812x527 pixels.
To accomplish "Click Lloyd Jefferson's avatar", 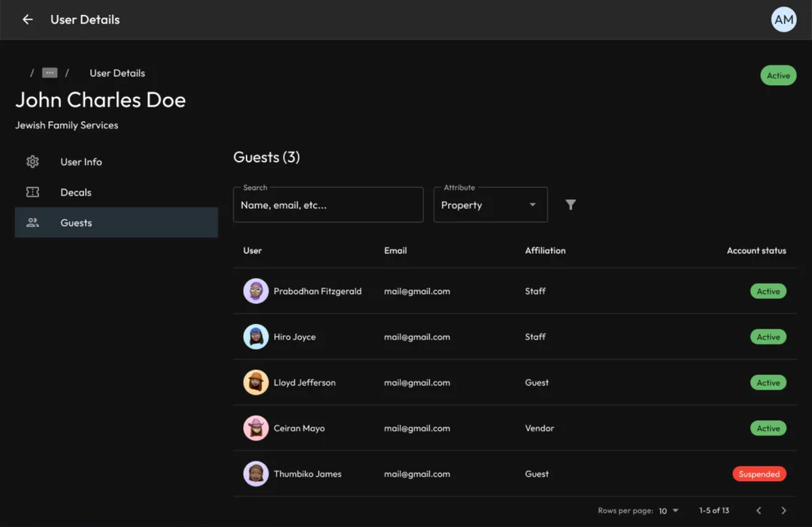I will point(256,383).
